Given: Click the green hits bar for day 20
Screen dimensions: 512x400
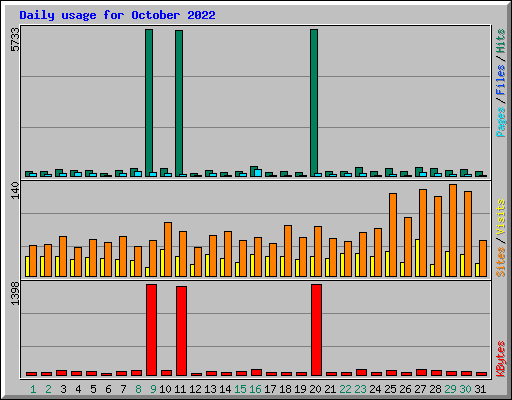Looking at the screenshot, I should coord(314,103).
